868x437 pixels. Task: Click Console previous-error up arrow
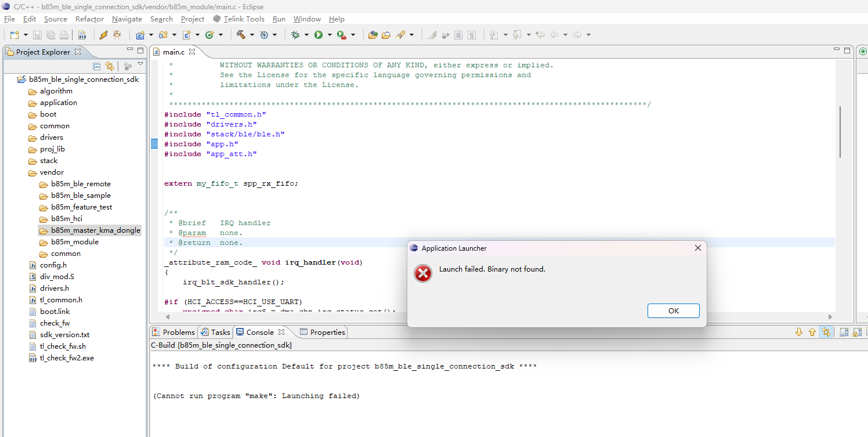(812, 332)
